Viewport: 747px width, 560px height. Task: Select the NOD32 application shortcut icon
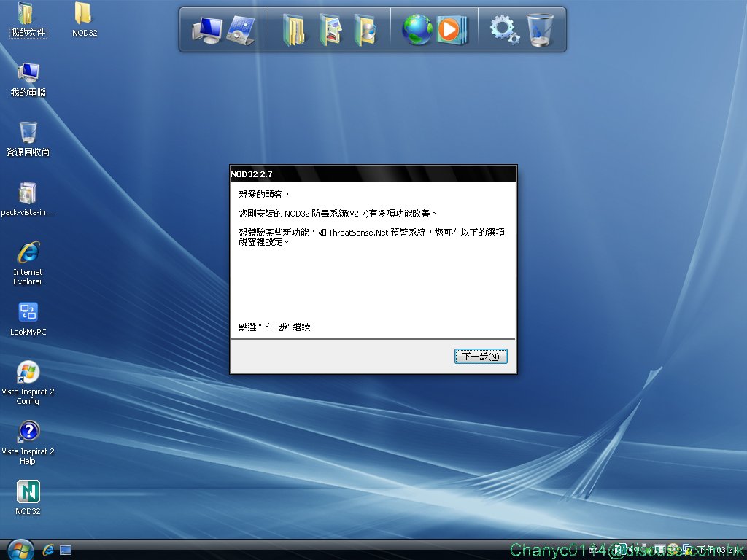click(28, 498)
